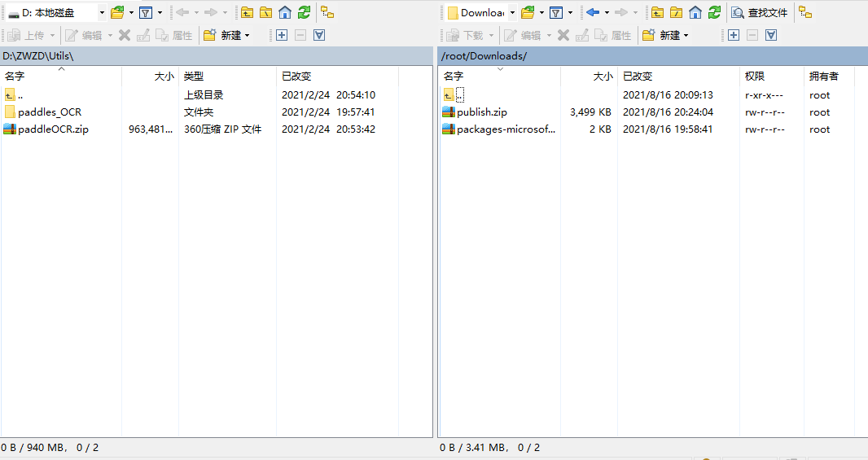Sort remote files by 大小 column

tap(589, 76)
